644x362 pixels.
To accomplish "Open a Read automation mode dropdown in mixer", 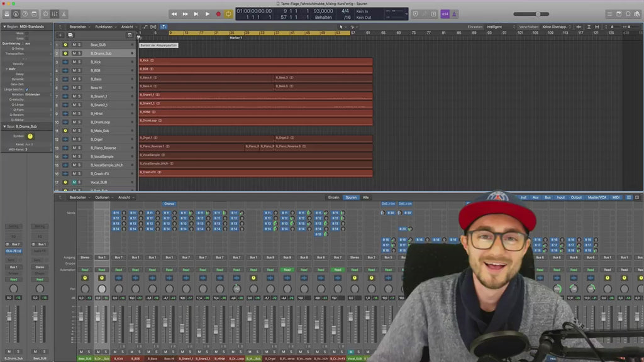I will coord(86,268).
